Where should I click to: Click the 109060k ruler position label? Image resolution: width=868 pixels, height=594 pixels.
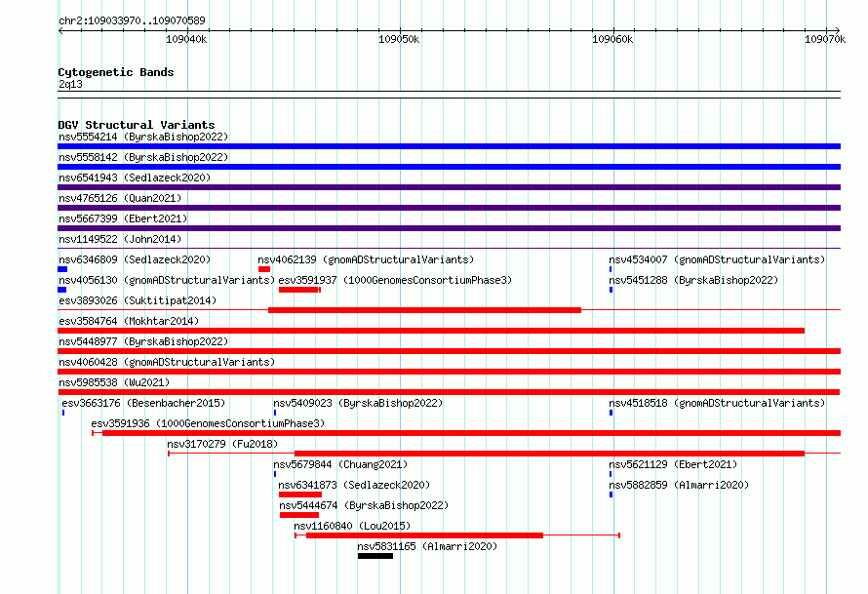612,39
